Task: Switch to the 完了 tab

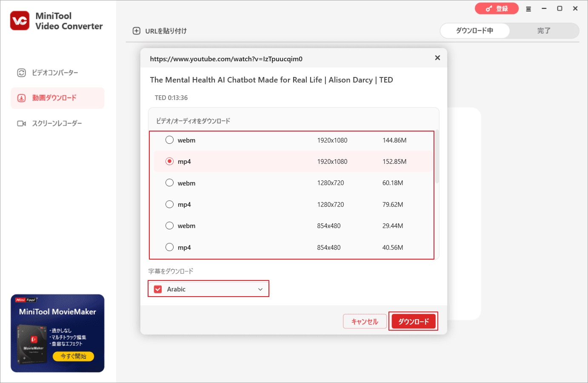Action: [x=544, y=31]
